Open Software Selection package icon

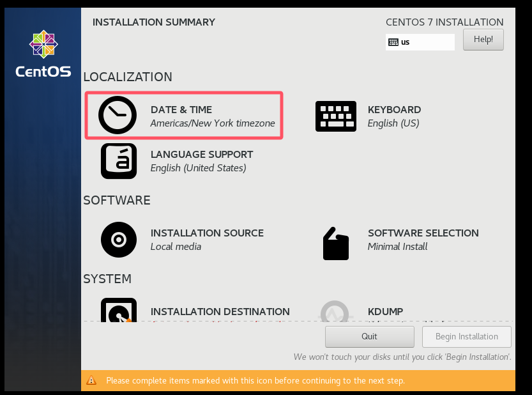tap(335, 244)
